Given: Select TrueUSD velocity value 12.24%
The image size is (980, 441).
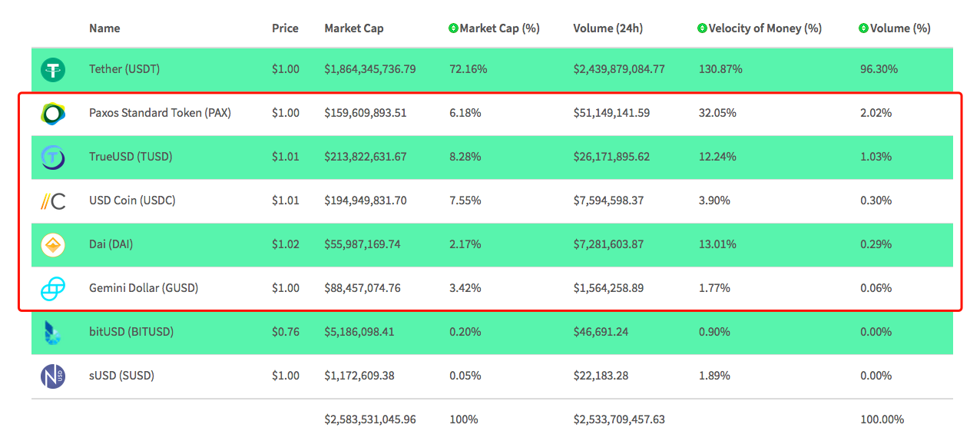Looking at the screenshot, I should (717, 157).
